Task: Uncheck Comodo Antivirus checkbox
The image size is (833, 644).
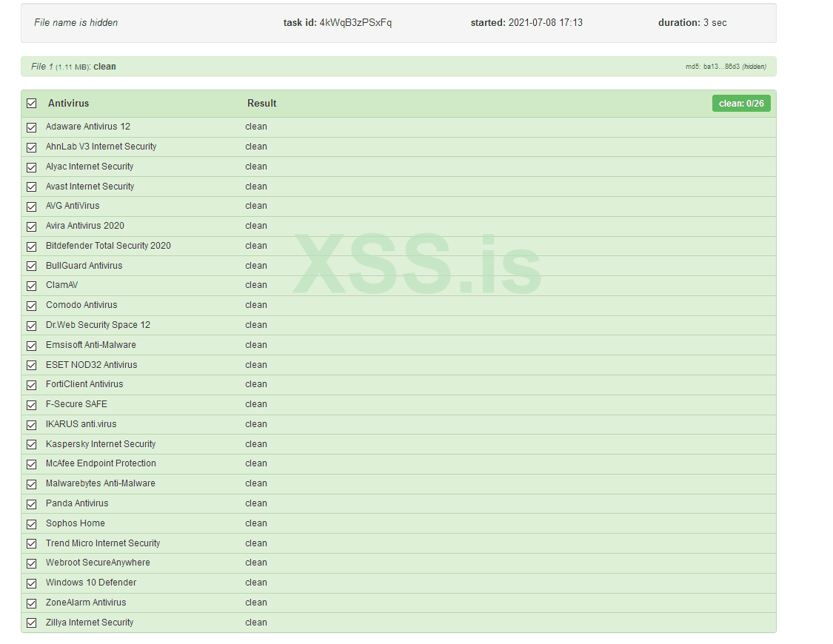Action: click(x=32, y=306)
